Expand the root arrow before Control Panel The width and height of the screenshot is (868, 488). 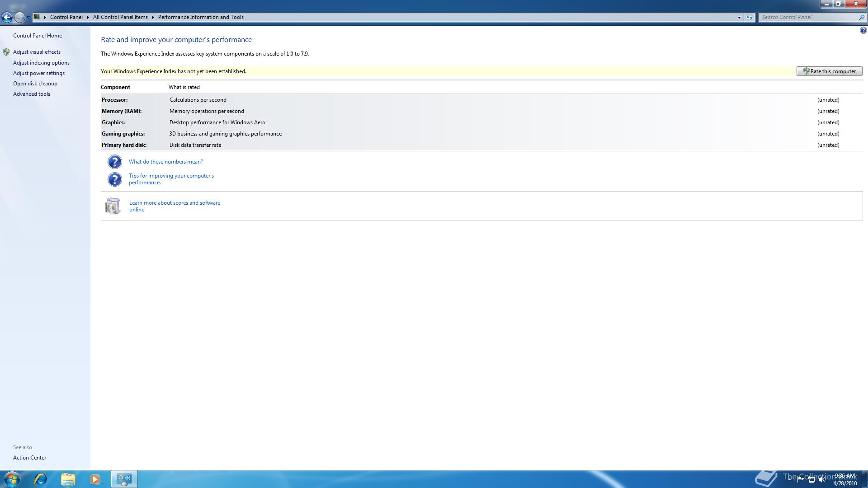click(x=45, y=17)
